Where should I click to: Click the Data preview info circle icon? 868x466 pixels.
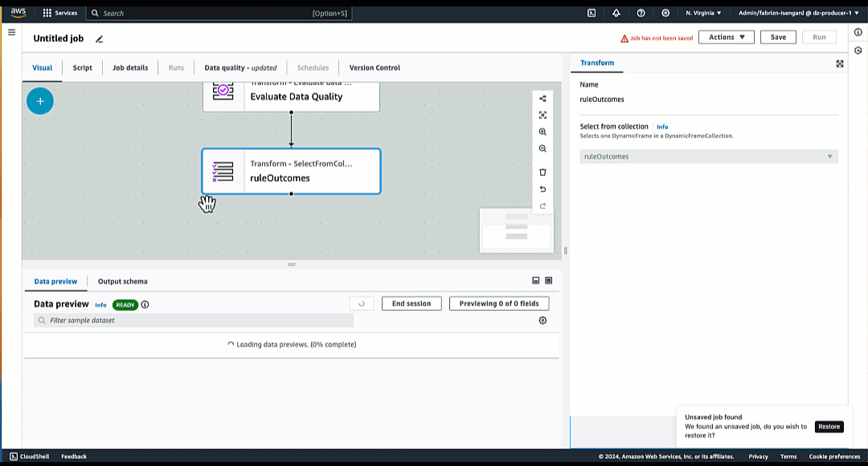coord(145,305)
